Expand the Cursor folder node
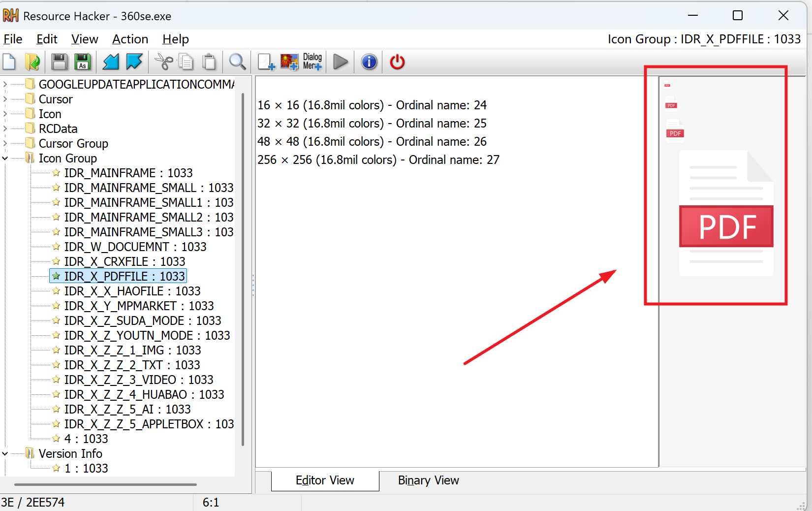Image resolution: width=812 pixels, height=511 pixels. click(x=5, y=99)
